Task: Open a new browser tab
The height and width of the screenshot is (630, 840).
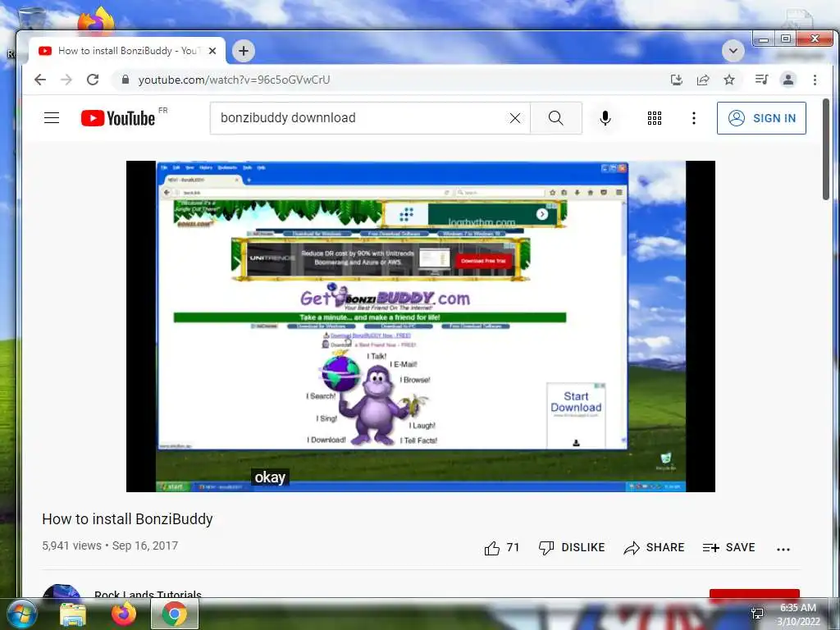Action: coord(243,51)
